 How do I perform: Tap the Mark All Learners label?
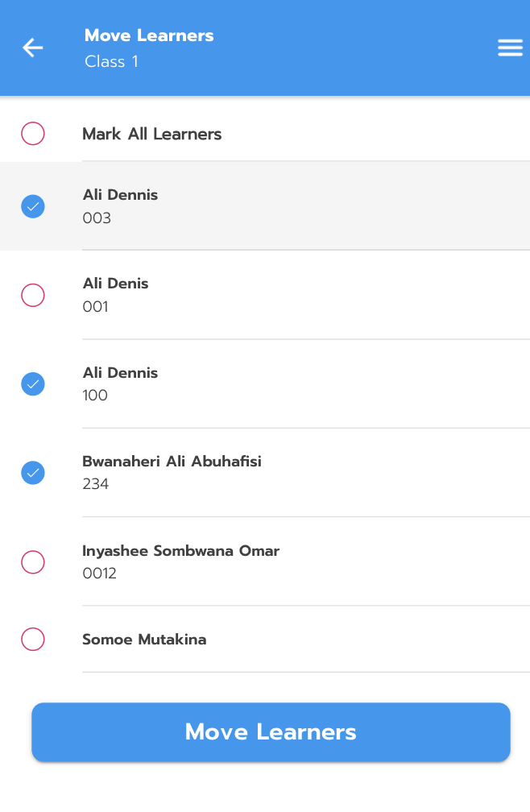pos(151,134)
